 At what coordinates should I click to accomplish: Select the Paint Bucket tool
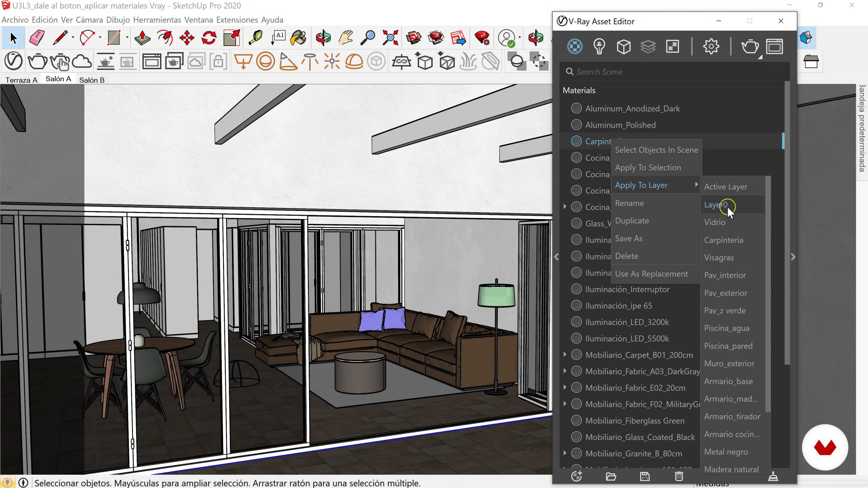coord(298,38)
